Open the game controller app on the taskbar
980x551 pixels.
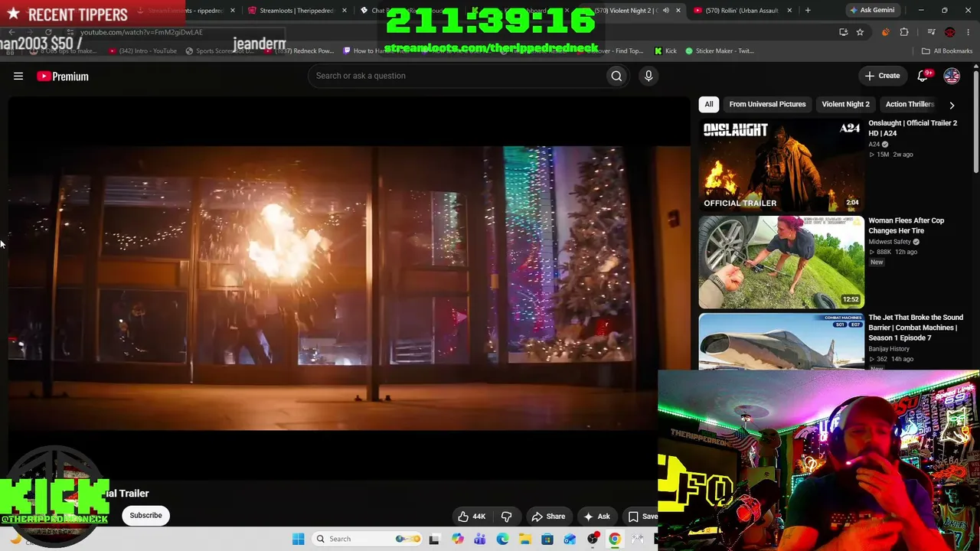tap(637, 539)
